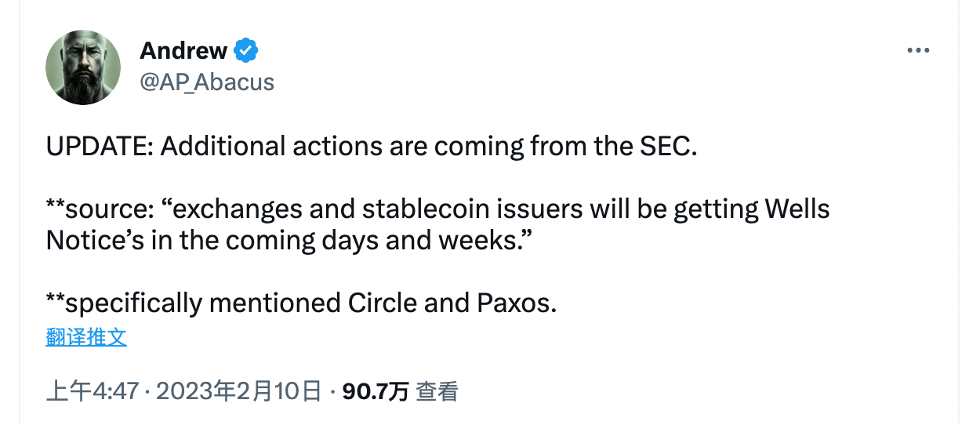The image size is (980, 425).
Task: Click the 90.7万 view count
Action: click(376, 391)
